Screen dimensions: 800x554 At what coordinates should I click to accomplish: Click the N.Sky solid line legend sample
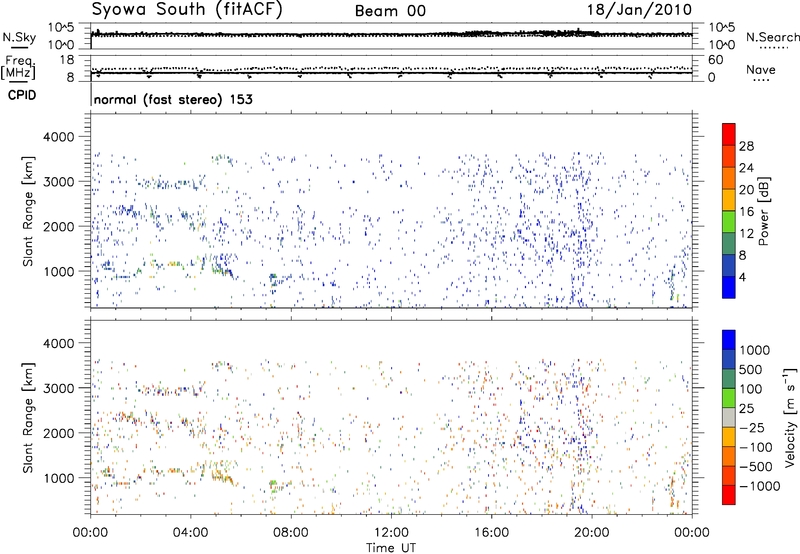[19, 47]
